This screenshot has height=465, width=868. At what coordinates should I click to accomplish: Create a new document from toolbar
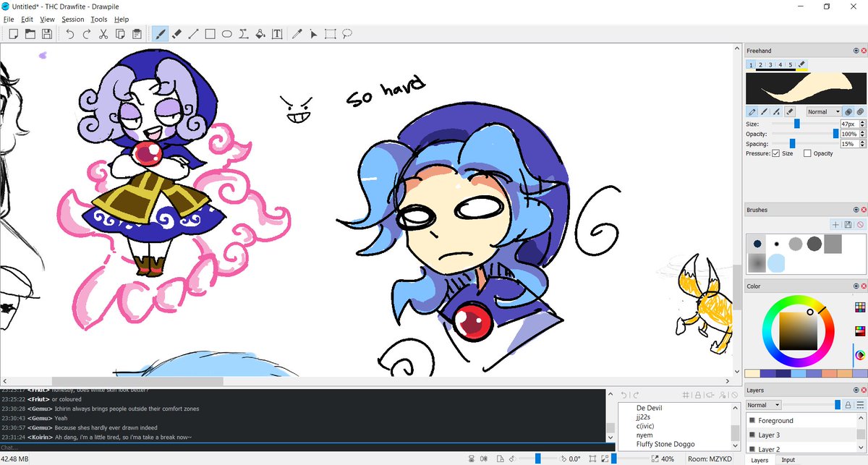click(13, 34)
